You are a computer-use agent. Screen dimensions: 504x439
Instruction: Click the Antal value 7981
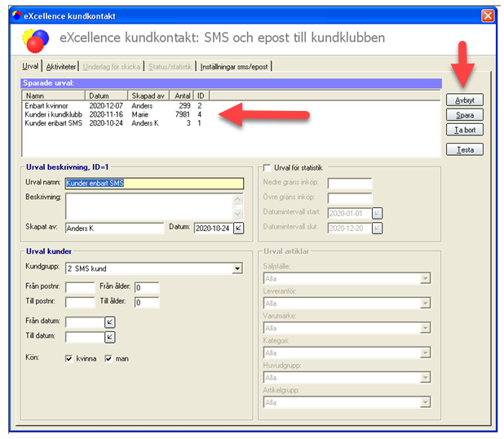(183, 114)
